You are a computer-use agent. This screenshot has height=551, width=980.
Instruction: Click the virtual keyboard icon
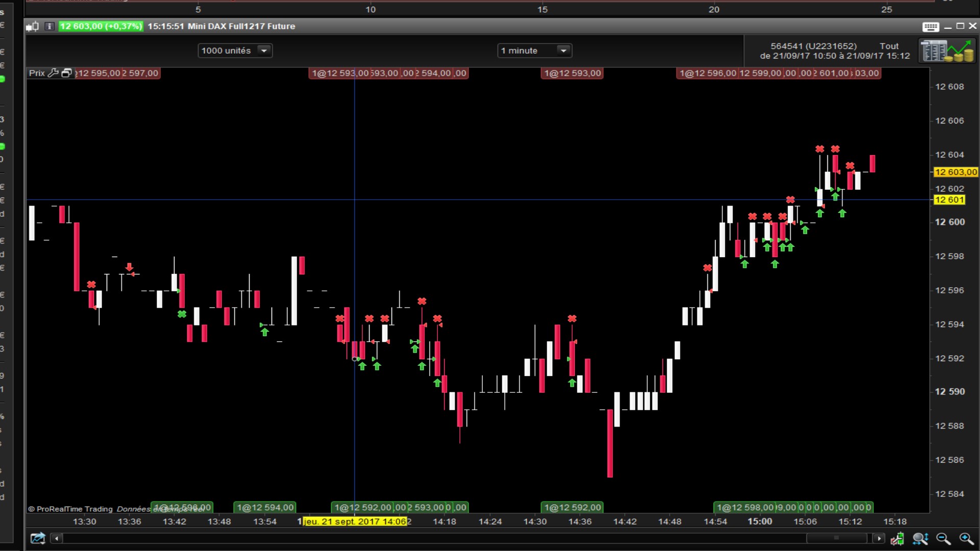930,27
